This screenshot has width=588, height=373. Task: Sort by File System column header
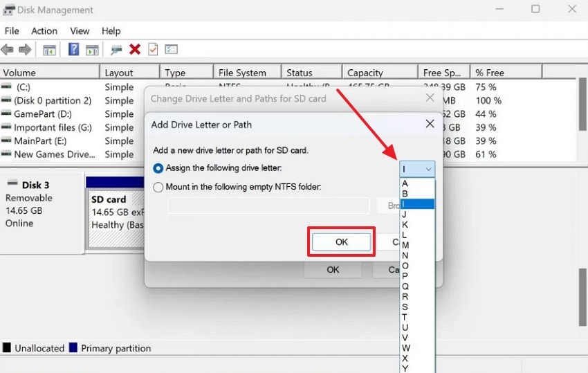click(x=248, y=73)
